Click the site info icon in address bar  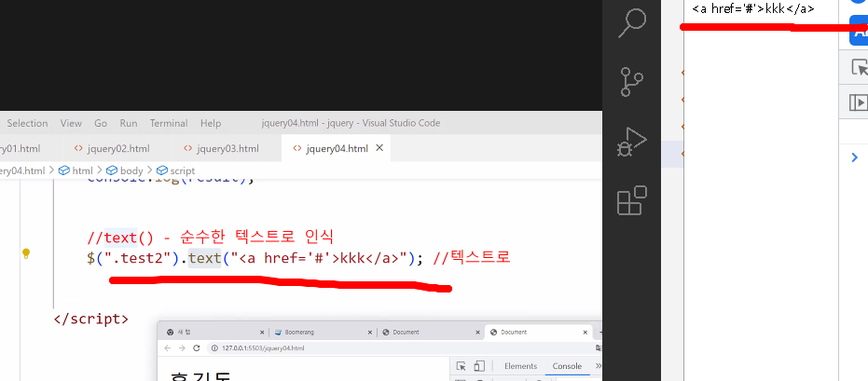(x=214, y=347)
